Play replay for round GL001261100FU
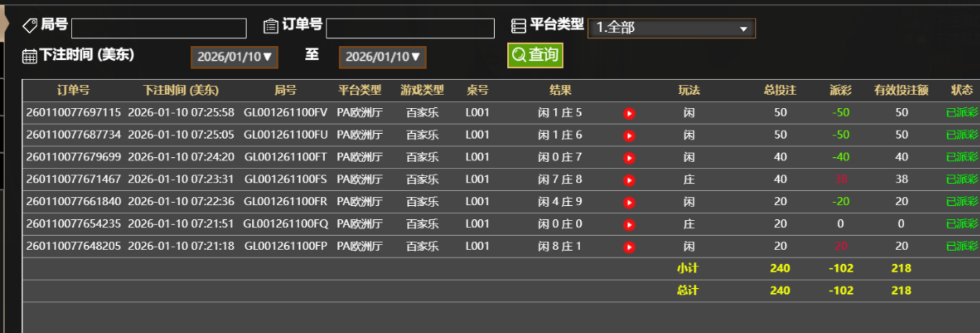This screenshot has height=333, width=980. (629, 135)
